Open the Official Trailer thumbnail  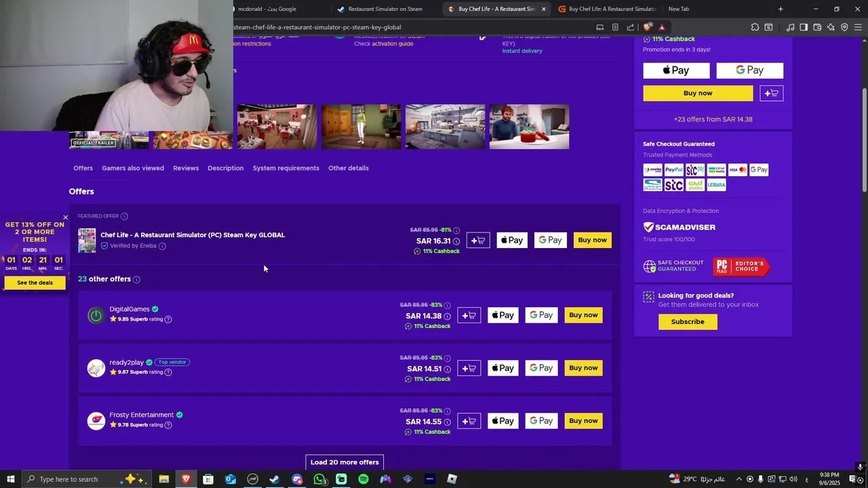[x=108, y=140]
